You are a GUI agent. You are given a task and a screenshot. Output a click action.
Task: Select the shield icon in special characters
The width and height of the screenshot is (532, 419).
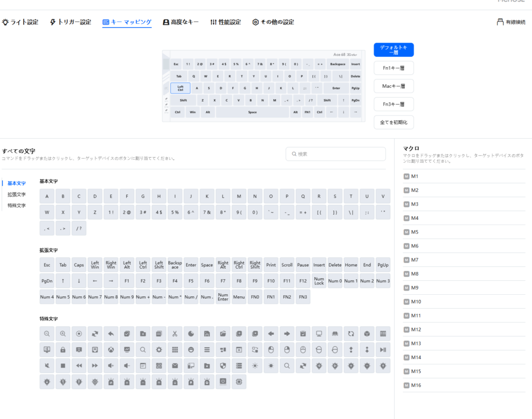point(223,365)
